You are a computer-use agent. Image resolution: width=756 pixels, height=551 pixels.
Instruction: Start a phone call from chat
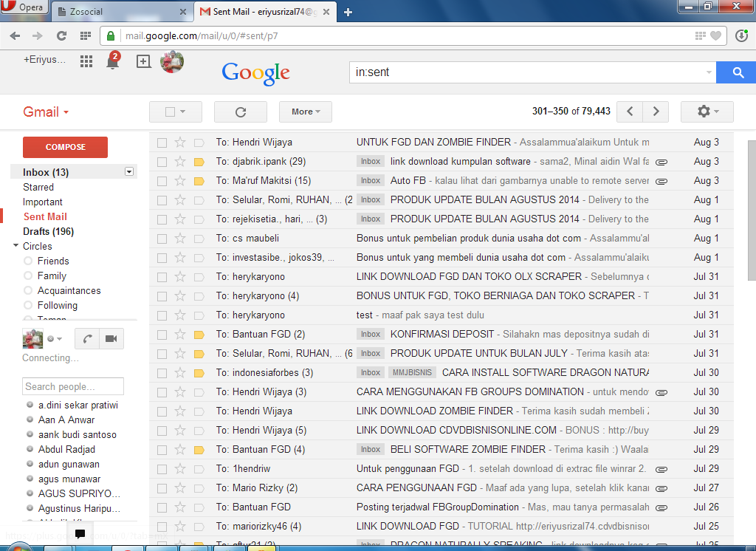pos(87,339)
